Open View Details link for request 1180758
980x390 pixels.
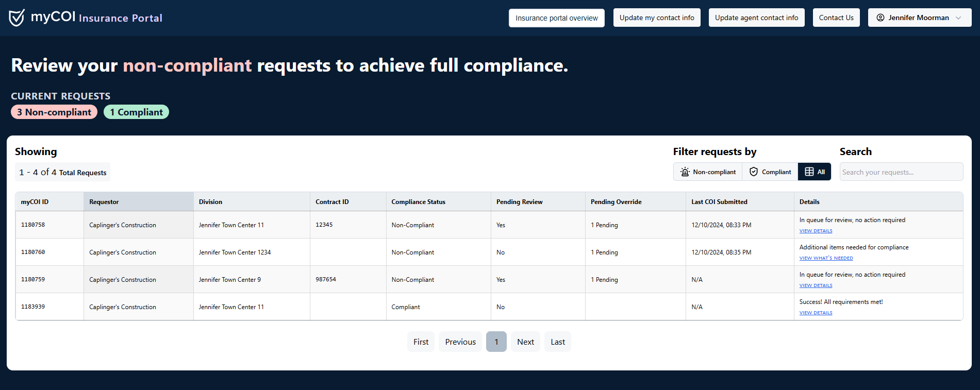click(816, 231)
